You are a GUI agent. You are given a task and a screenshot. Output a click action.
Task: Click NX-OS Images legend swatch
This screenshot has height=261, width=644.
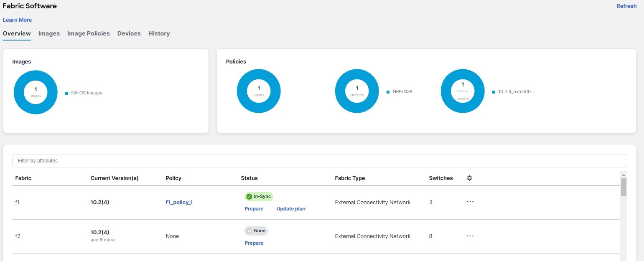coord(67,93)
